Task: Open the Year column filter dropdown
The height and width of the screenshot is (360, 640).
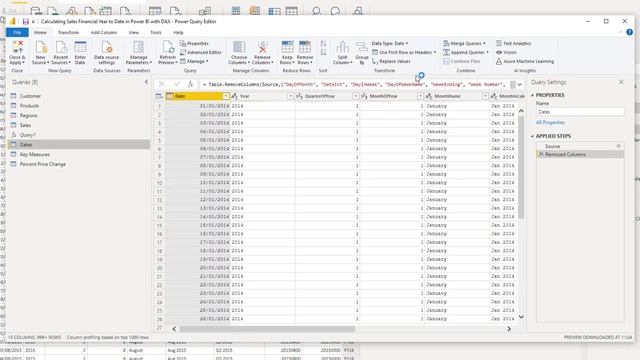Action: (x=291, y=96)
